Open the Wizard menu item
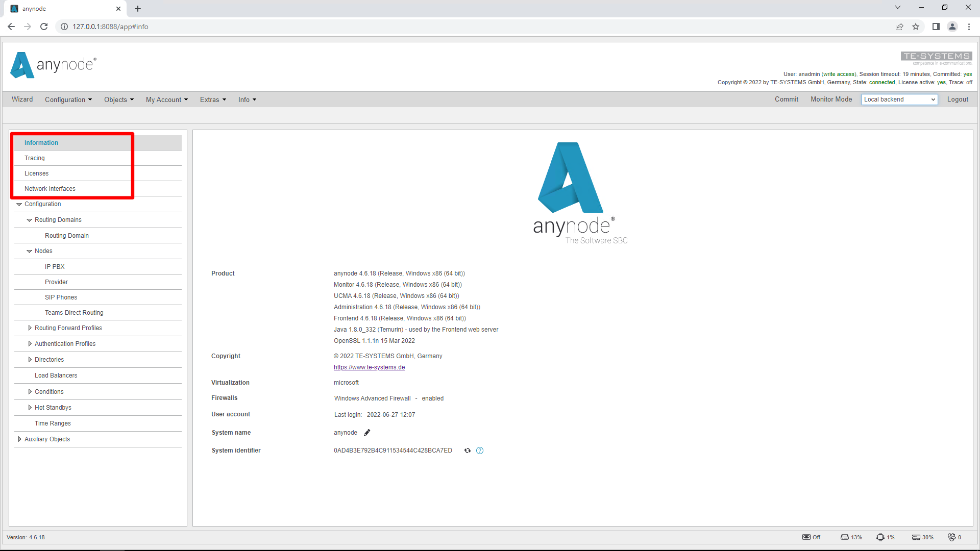 22,99
